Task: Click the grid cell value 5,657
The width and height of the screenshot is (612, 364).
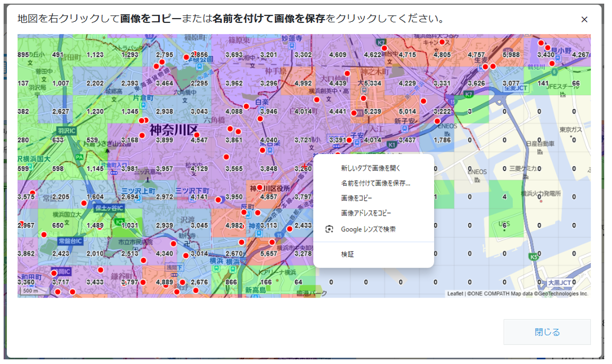Action: (269, 254)
